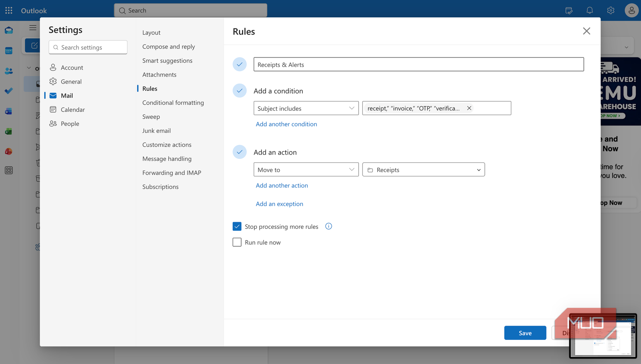Image resolution: width=641 pixels, height=364 pixels.
Task: Save the Receipts & Alerts rule
Action: click(x=525, y=333)
